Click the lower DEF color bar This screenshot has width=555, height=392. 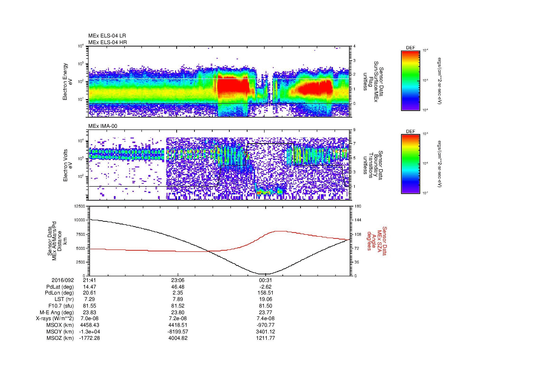coord(410,164)
